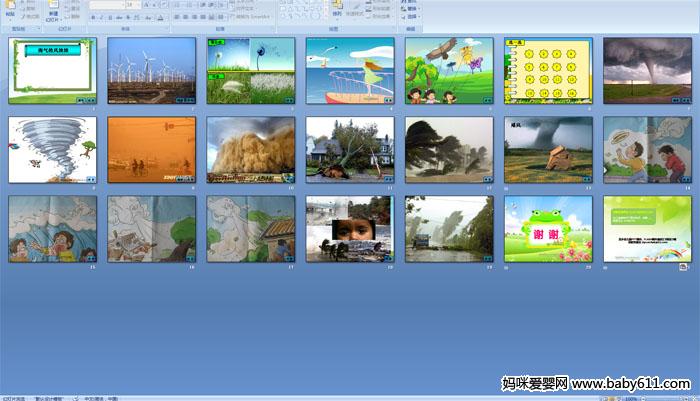Viewport: 700px width, 401px height.
Task: Select the children flying kites slide
Action: tap(449, 71)
